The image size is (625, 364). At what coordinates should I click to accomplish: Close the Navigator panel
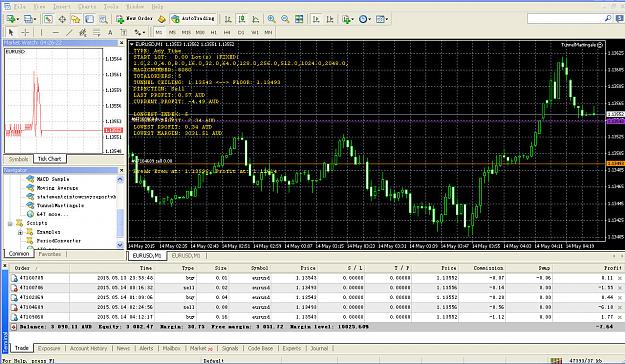pyautogui.click(x=122, y=170)
